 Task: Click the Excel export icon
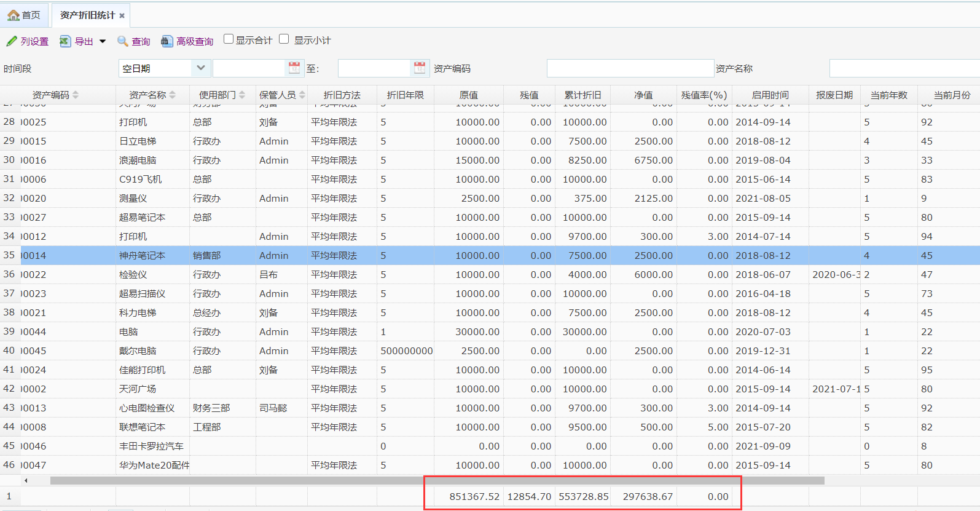coord(65,41)
